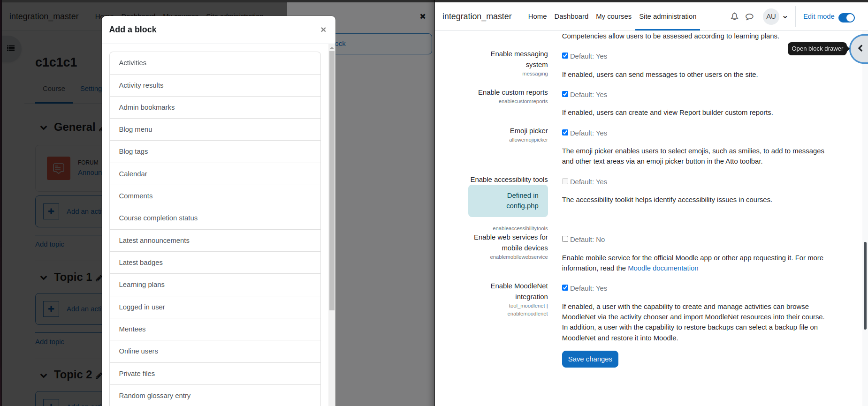Add Latest announcements block
Viewport: 868px width, 406px height.
click(x=215, y=241)
